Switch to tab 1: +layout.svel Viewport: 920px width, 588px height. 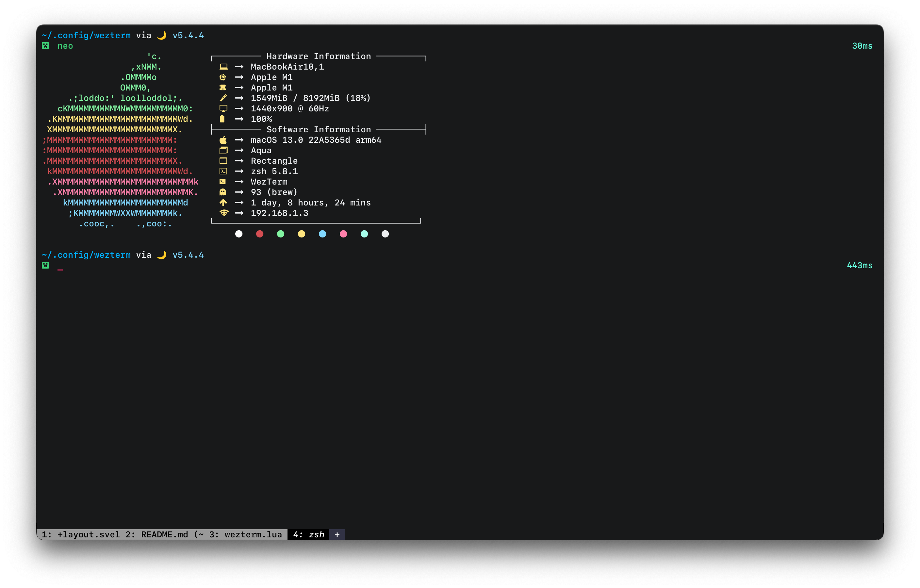point(81,534)
